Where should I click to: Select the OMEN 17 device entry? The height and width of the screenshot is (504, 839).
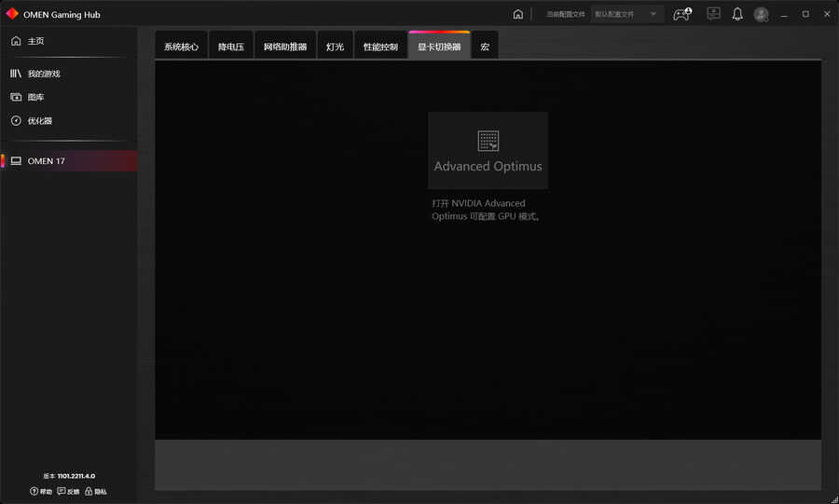click(x=46, y=161)
